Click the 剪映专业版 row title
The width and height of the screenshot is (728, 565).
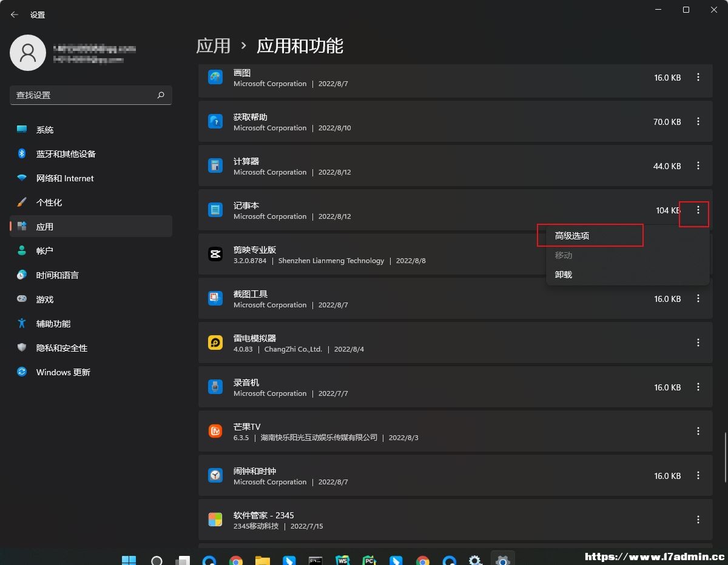pyautogui.click(x=255, y=250)
